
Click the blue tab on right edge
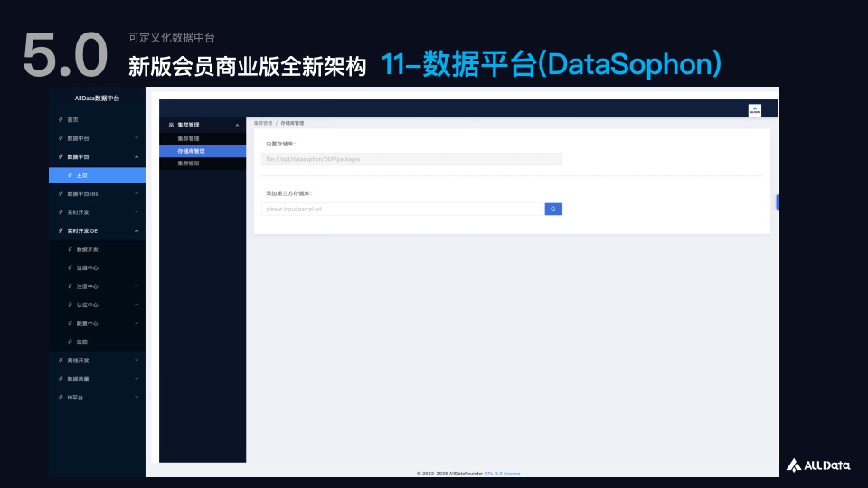pyautogui.click(x=778, y=202)
